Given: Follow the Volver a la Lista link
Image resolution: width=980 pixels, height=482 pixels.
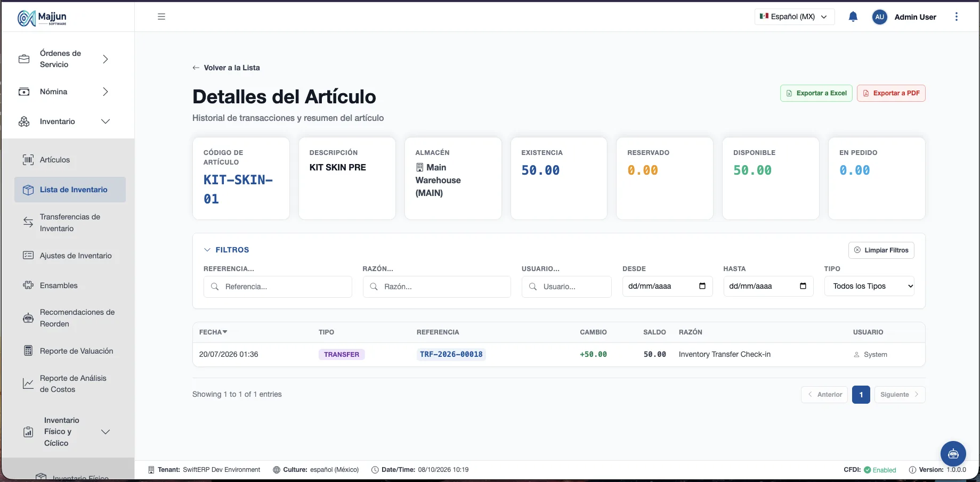Looking at the screenshot, I should (x=226, y=68).
